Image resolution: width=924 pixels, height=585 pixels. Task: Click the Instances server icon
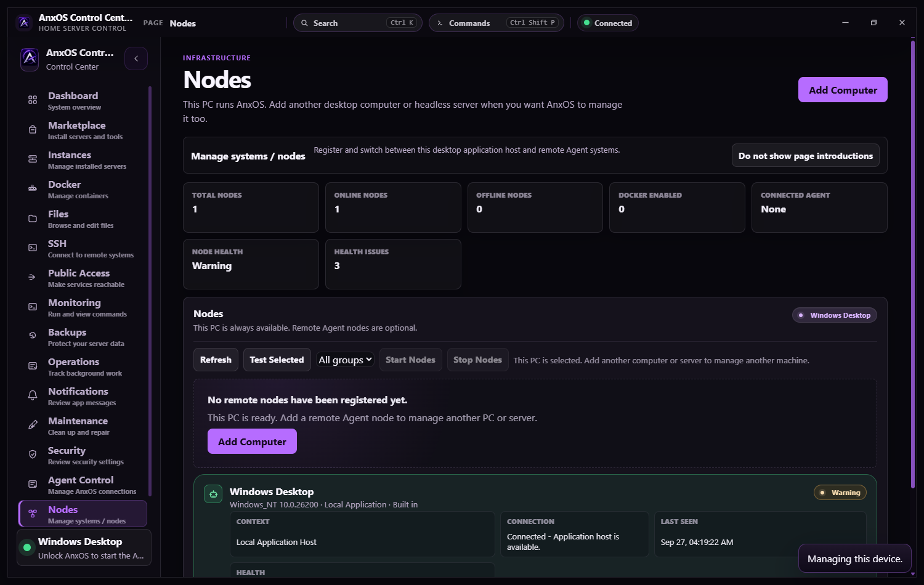[33, 159]
